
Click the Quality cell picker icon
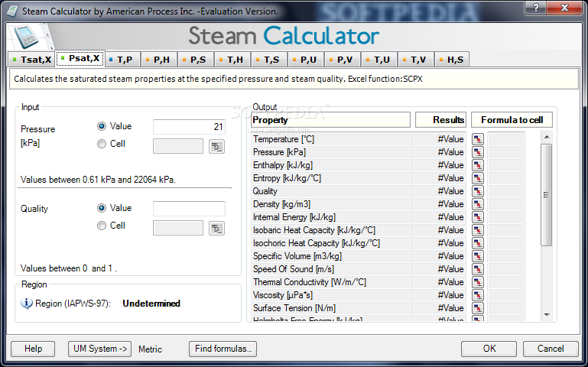click(216, 229)
